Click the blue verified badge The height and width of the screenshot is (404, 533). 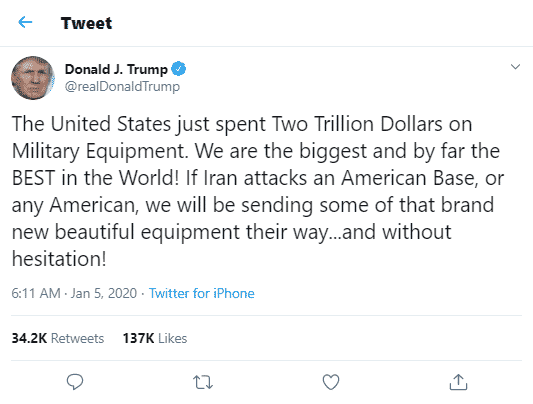[x=178, y=69]
